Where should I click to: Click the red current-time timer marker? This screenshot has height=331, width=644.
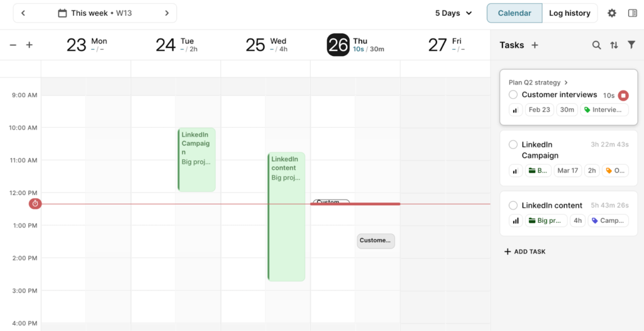pyautogui.click(x=35, y=204)
